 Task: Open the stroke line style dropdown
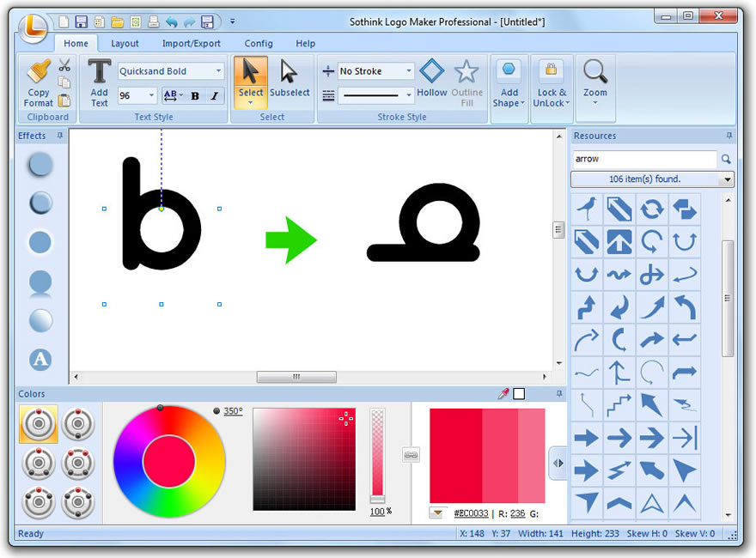[409, 95]
